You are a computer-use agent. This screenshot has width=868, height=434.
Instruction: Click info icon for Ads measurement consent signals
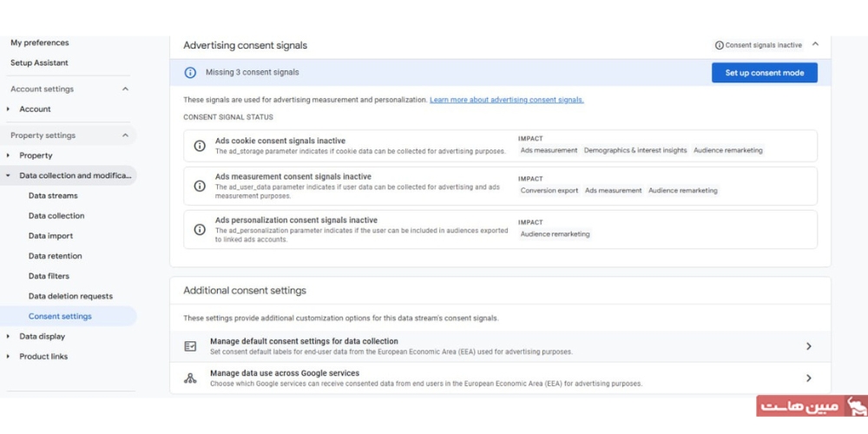point(200,186)
